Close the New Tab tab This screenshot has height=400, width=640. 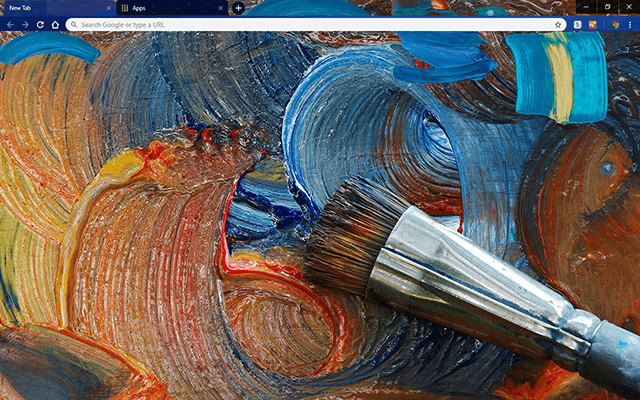tap(109, 8)
